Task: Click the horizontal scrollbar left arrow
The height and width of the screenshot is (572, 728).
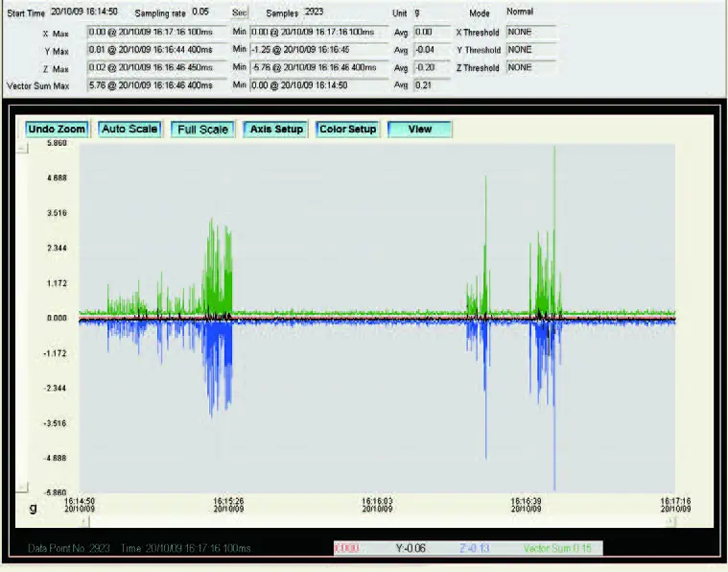Action: pos(84,521)
